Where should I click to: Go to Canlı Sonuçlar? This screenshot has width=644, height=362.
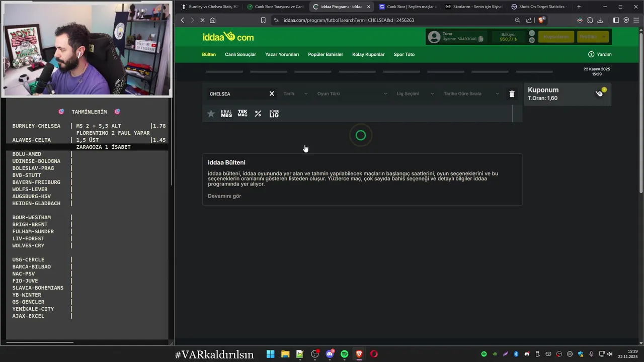click(240, 54)
